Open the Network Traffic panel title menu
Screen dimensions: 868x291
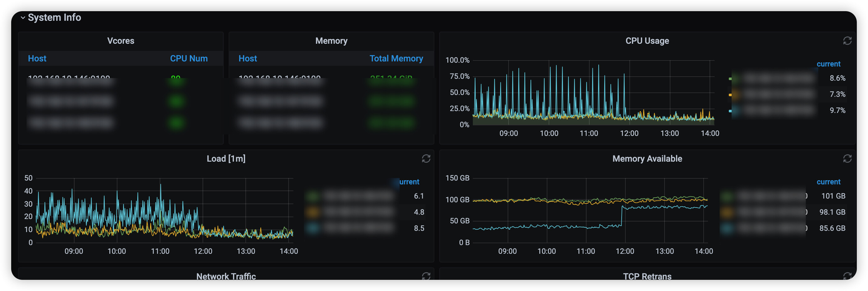[226, 276]
